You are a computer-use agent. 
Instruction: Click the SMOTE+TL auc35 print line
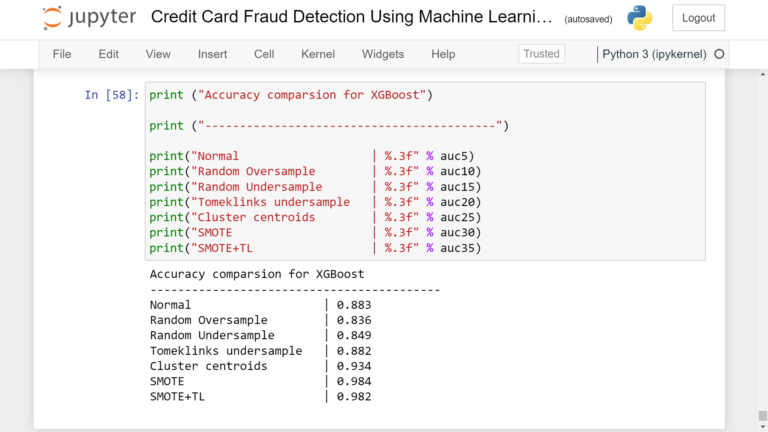[x=315, y=248]
